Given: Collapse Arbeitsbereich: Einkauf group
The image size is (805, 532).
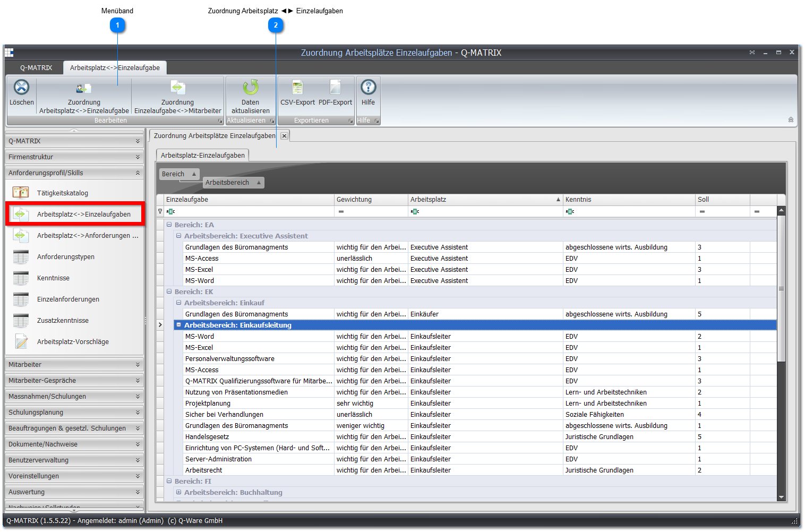Looking at the screenshot, I should coord(178,303).
